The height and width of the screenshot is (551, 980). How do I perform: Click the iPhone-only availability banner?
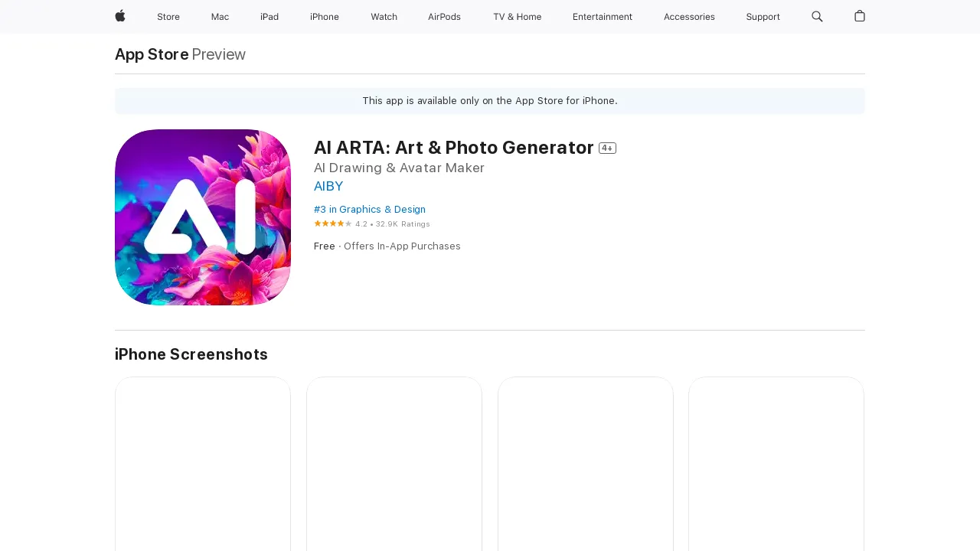coord(490,101)
